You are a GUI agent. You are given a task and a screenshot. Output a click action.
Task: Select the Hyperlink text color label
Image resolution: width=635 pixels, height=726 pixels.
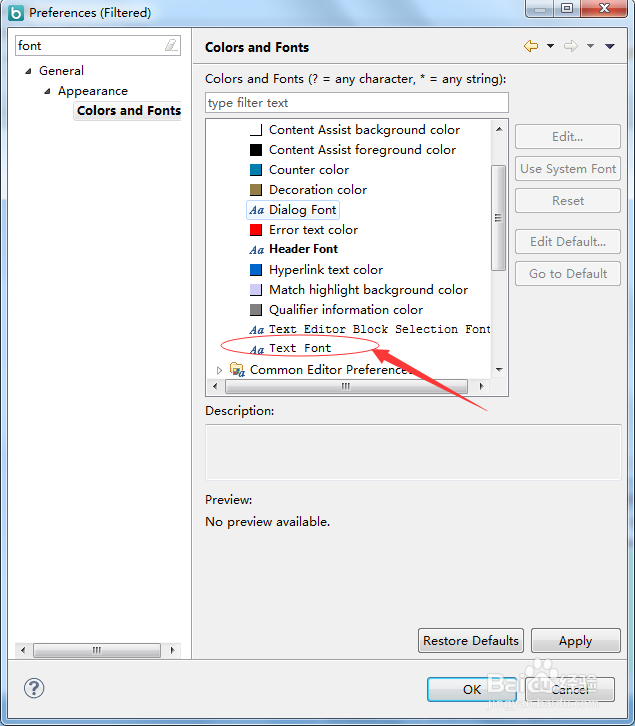click(326, 269)
